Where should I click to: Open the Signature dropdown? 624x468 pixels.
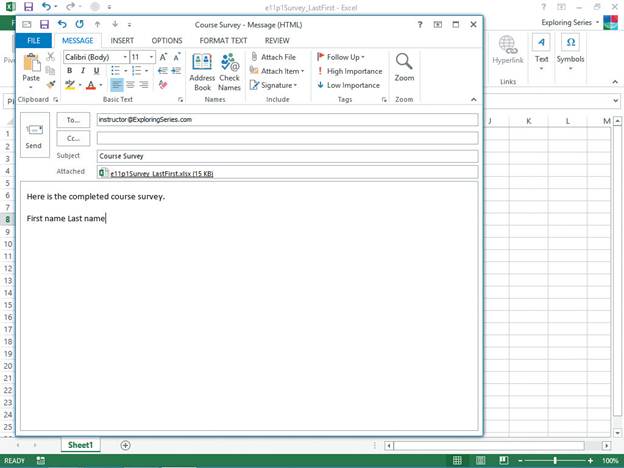[x=274, y=85]
